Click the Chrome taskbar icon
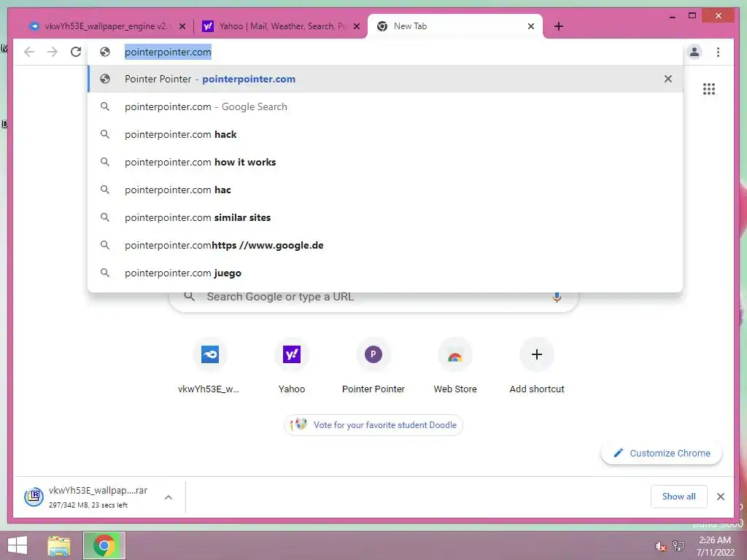 pos(104,545)
